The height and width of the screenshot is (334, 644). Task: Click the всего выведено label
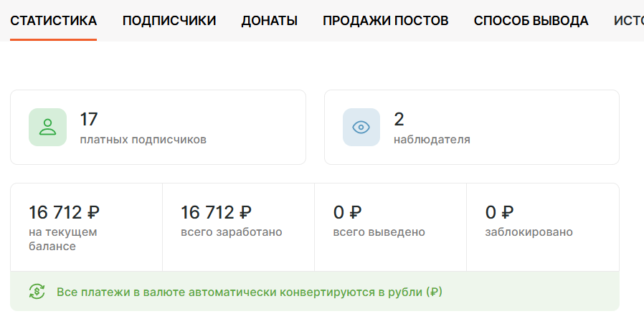click(379, 232)
